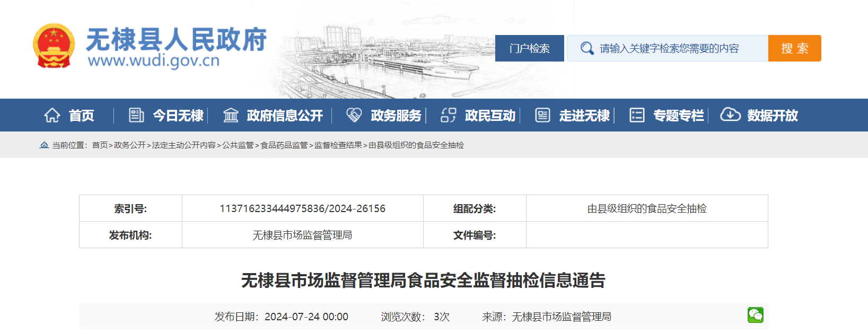Click the icon beside 走进无棣

click(542, 115)
